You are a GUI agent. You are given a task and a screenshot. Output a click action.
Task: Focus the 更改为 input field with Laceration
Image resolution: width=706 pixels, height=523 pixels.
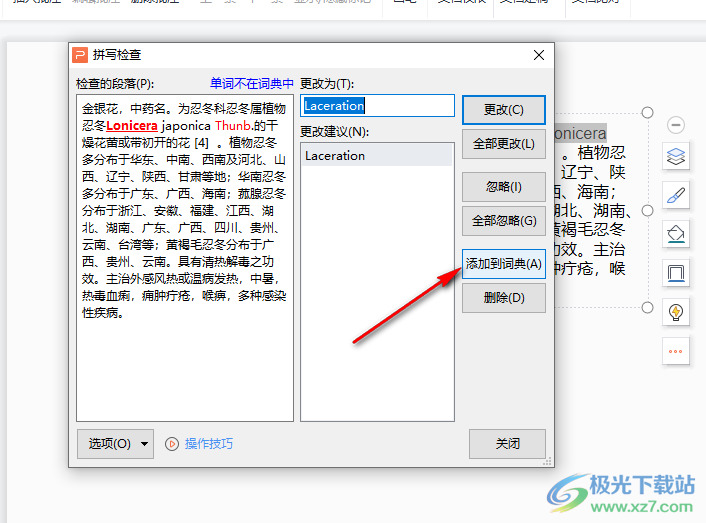coord(377,106)
